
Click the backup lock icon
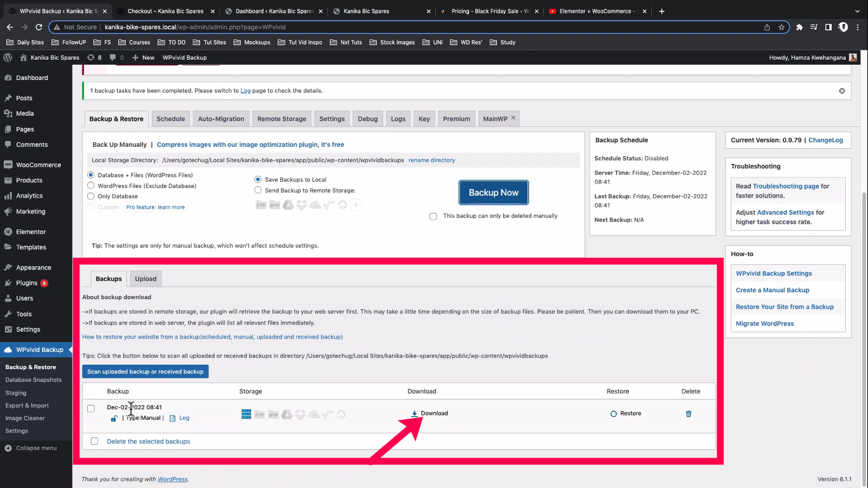tap(114, 418)
